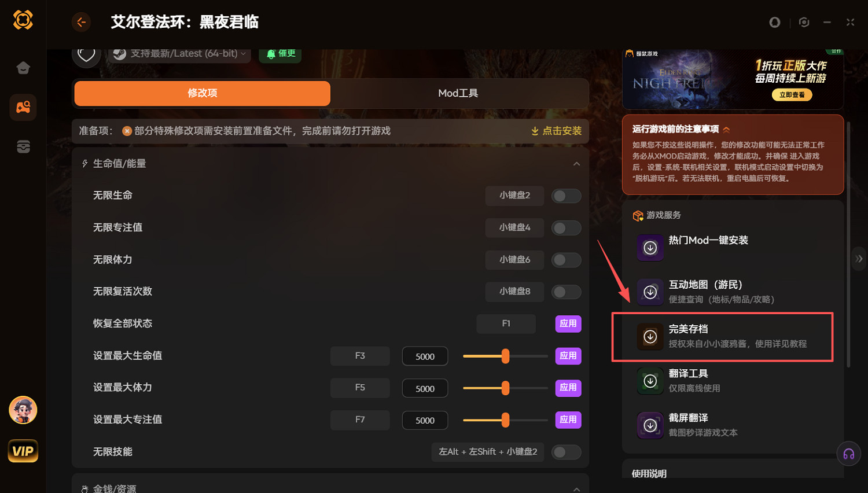Open 热门Mod一键安装 download icon
The height and width of the screenshot is (493, 868).
tap(650, 247)
